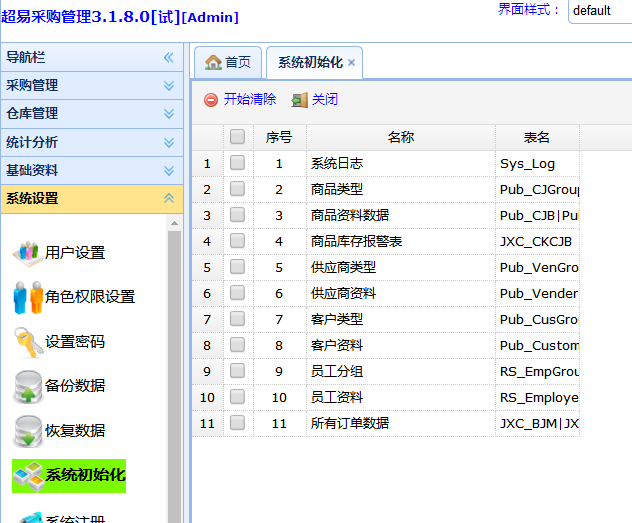
Task: Select checkbox for All Order Data (所有订单数据)
Action: coord(237,423)
